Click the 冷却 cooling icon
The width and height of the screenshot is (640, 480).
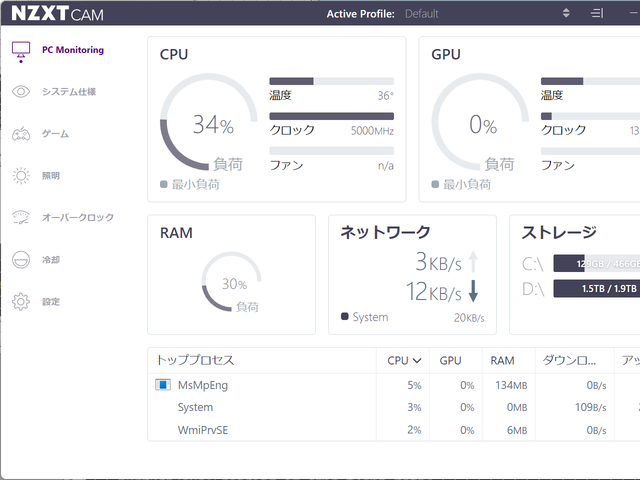point(21,260)
